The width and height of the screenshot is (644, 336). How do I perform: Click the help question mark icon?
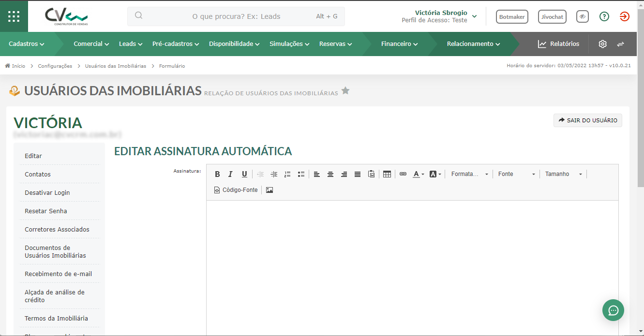pyautogui.click(x=604, y=16)
